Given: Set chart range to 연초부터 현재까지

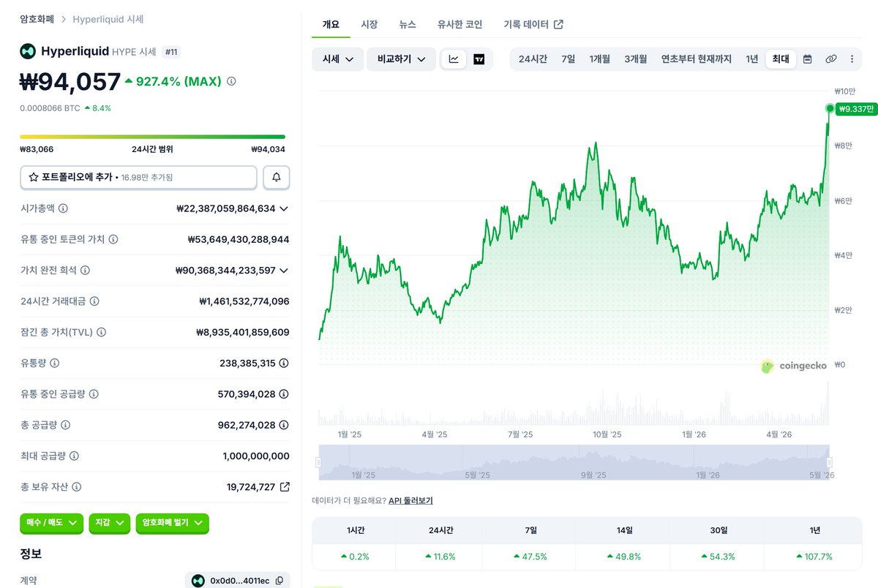Looking at the screenshot, I should pyautogui.click(x=697, y=59).
